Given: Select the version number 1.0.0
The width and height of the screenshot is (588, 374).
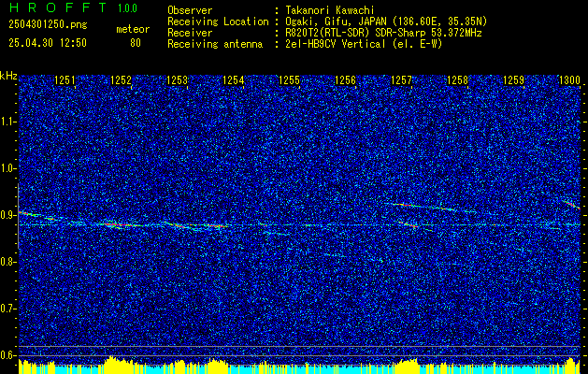Looking at the screenshot, I should (127, 8).
